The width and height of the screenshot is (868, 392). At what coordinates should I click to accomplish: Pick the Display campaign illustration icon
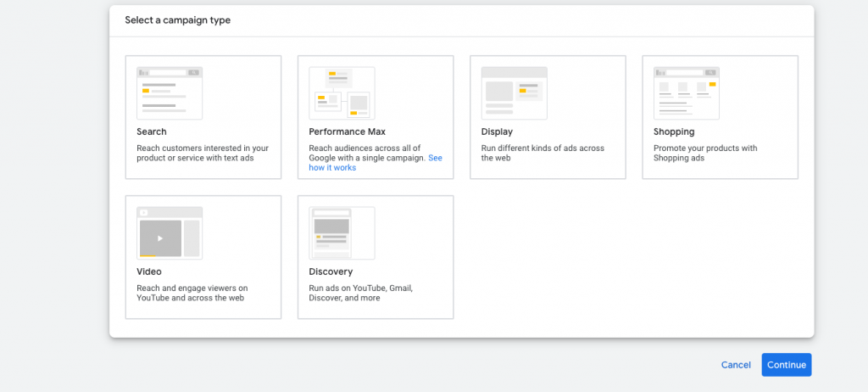pyautogui.click(x=515, y=93)
